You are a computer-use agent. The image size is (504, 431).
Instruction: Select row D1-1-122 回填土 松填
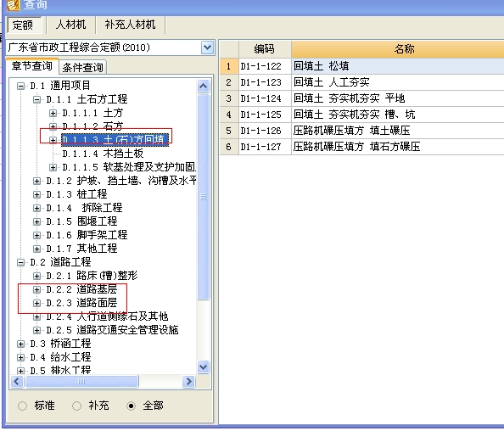[x=362, y=66]
